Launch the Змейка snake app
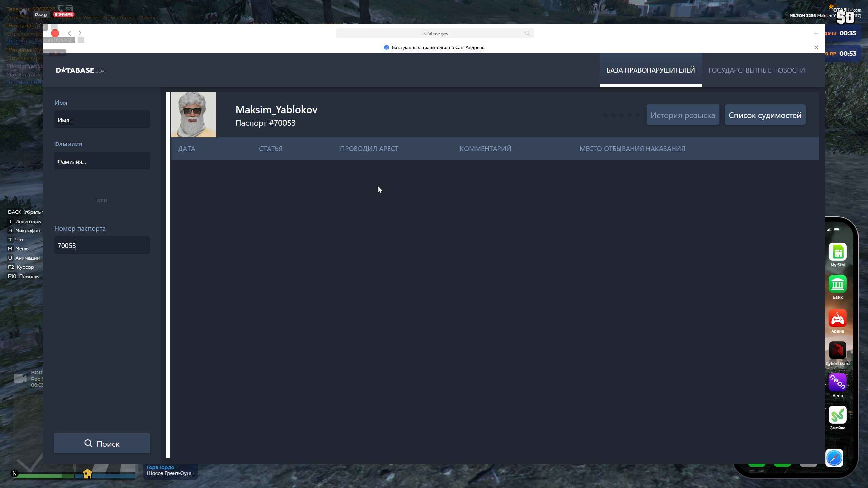The height and width of the screenshot is (488, 868). [837, 414]
